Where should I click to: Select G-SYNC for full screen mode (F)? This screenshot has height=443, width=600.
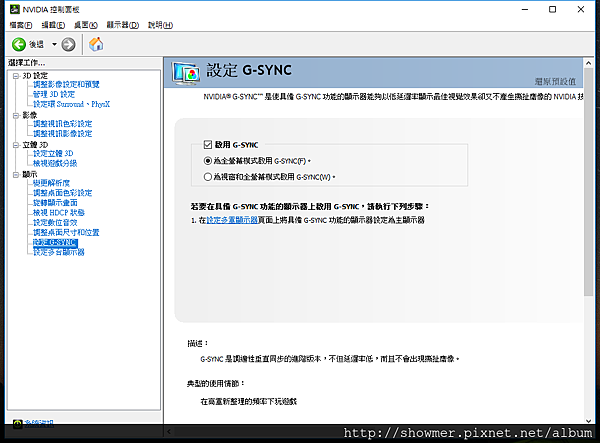(x=208, y=161)
